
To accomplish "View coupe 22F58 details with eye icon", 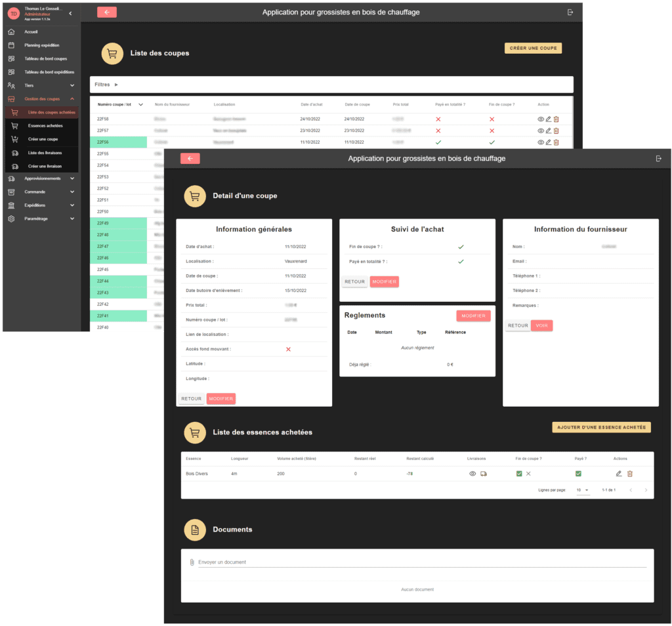I will [x=541, y=119].
